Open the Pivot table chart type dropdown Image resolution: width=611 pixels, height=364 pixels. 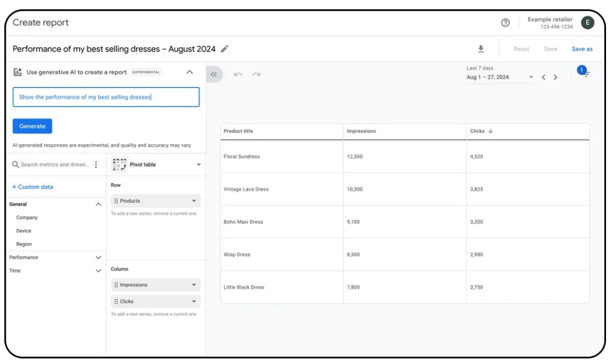point(198,165)
